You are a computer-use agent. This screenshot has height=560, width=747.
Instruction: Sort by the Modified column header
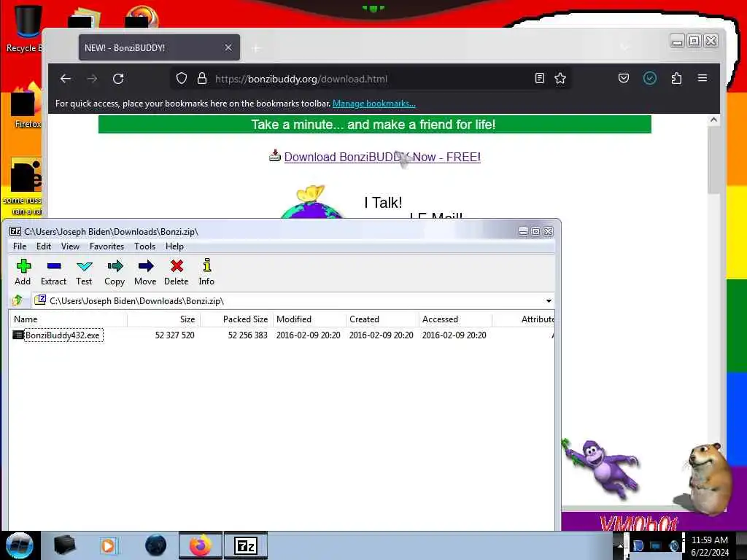[309, 319]
